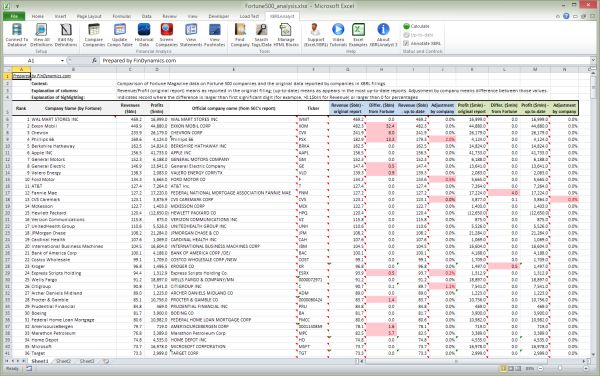Toggle the Annotate XBRL checkbox
This screenshot has height=376, width=600.
(406, 43)
